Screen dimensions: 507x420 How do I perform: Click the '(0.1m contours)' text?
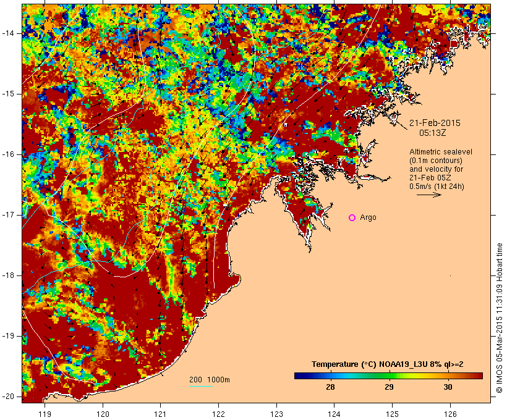tap(436, 161)
